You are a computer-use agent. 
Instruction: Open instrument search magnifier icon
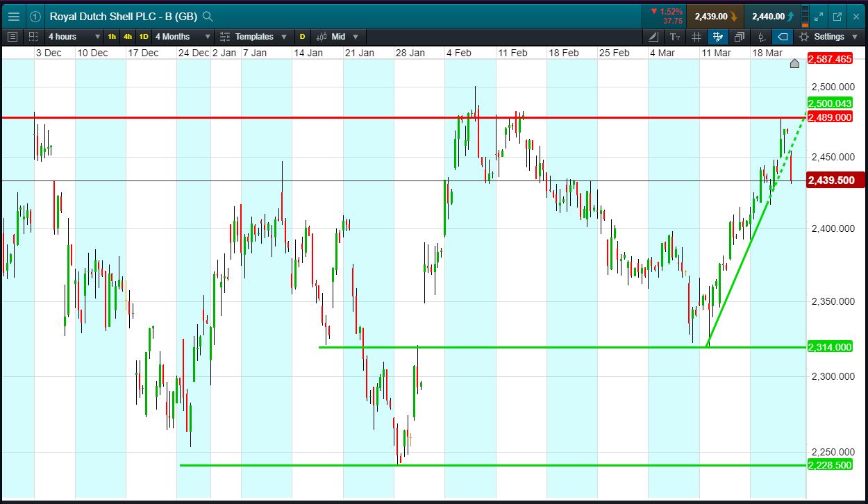coord(208,16)
